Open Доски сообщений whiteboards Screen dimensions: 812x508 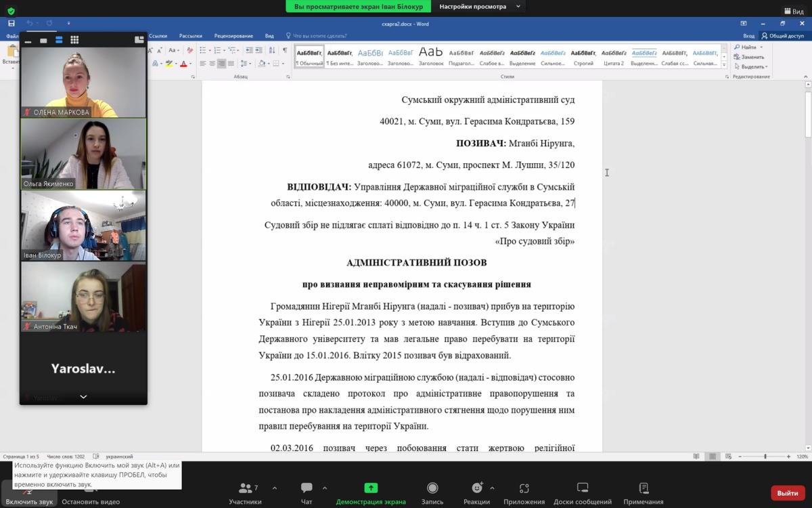[583, 493]
